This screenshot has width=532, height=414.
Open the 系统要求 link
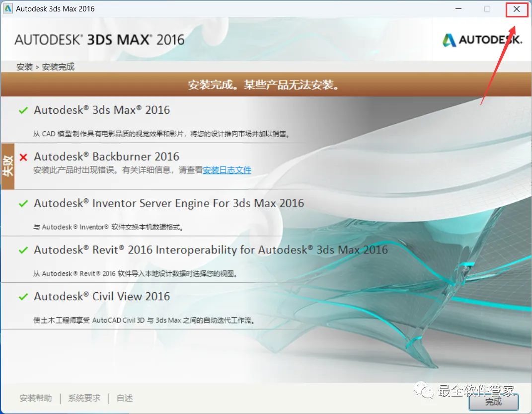[x=84, y=398]
